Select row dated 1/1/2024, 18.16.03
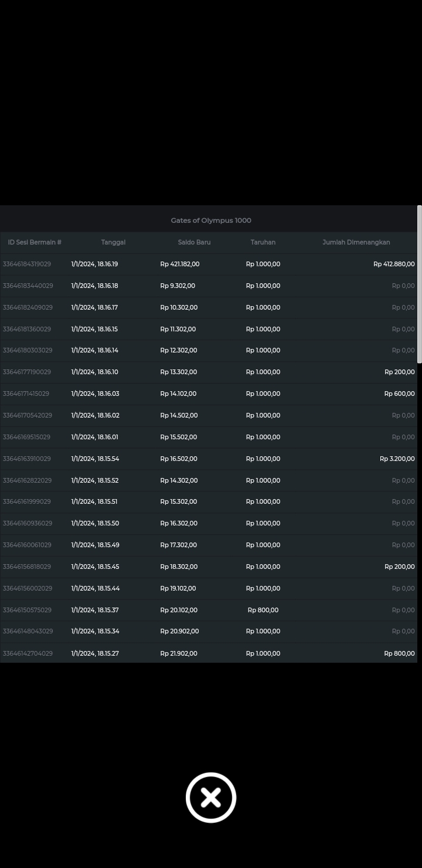Image resolution: width=422 pixels, height=868 pixels. click(x=95, y=394)
